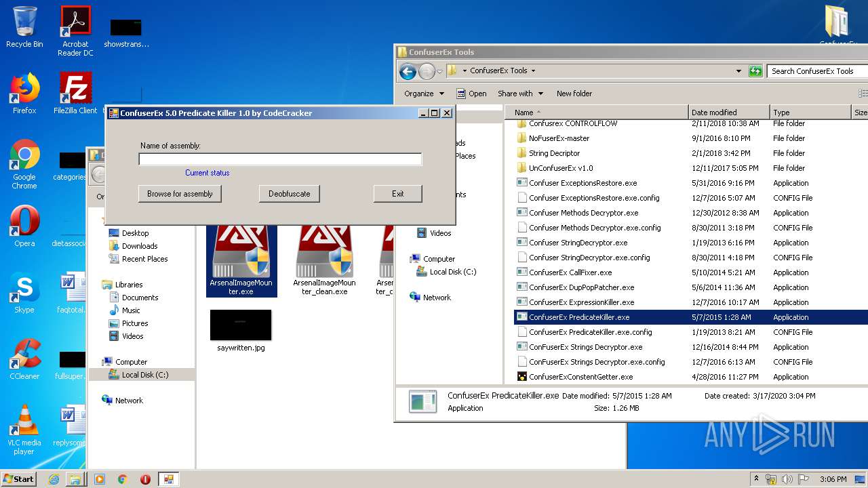Click Browse for assembly button
Image resolution: width=868 pixels, height=488 pixels.
(x=180, y=194)
